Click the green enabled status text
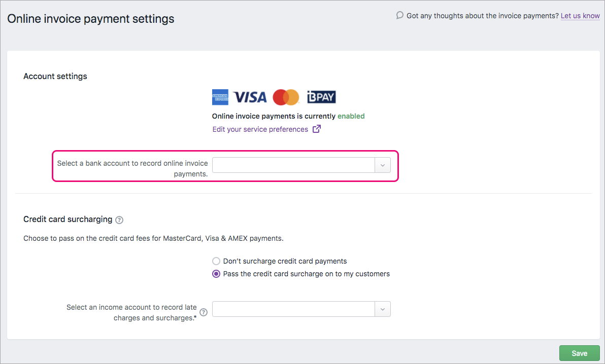Viewport: 605px width, 364px height. [351, 116]
